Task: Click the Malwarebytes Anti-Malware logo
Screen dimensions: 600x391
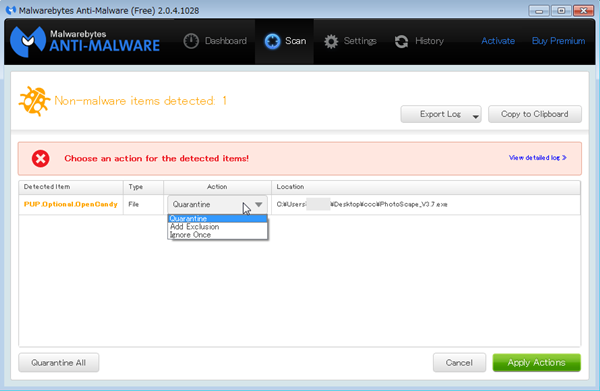Action: click(85, 41)
